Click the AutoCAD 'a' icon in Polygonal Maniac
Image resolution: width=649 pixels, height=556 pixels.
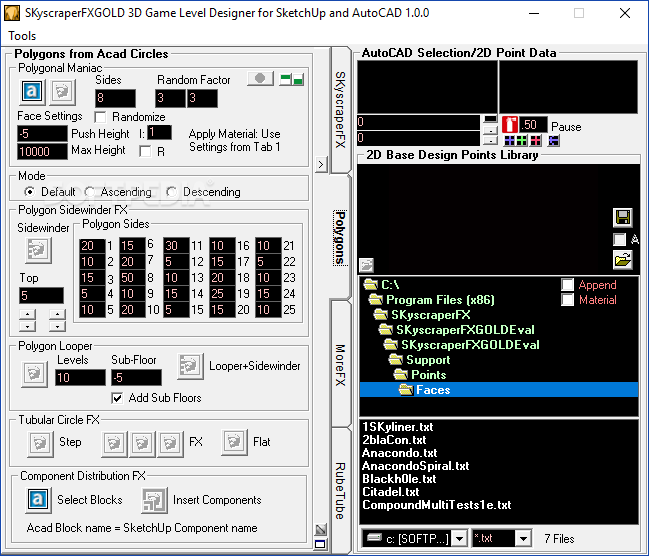click(x=32, y=91)
